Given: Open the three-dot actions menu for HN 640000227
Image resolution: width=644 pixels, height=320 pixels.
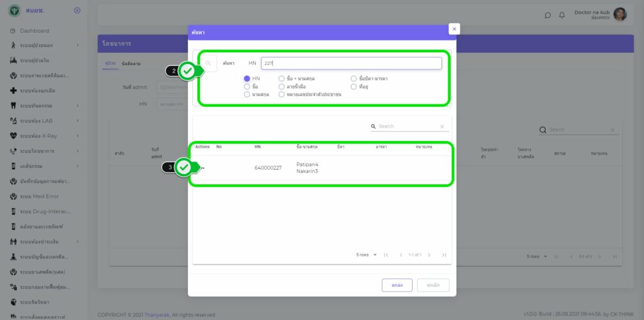Looking at the screenshot, I should tap(202, 168).
